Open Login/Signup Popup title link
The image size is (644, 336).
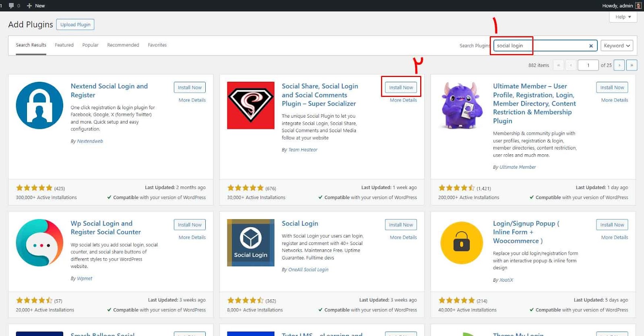tap(526, 232)
